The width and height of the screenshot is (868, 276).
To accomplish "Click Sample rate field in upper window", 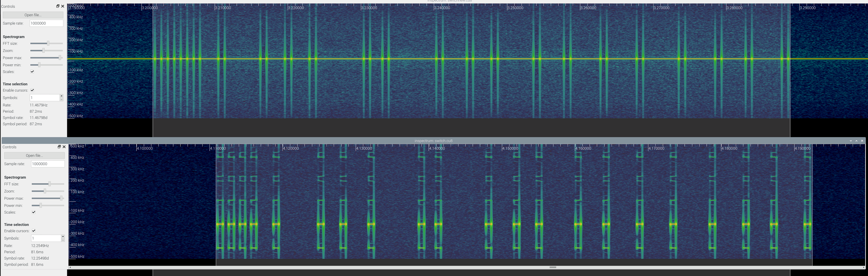I will pyautogui.click(x=46, y=23).
